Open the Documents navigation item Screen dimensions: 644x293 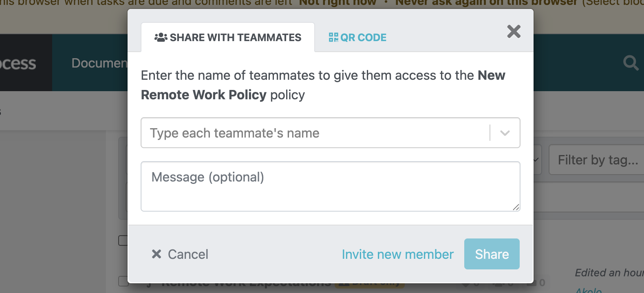point(100,63)
